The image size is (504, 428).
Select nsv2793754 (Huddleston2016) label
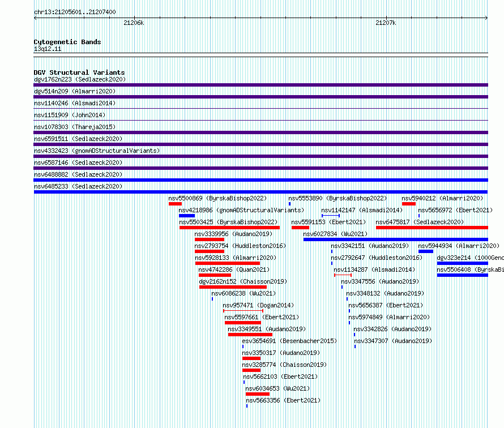tap(240, 246)
